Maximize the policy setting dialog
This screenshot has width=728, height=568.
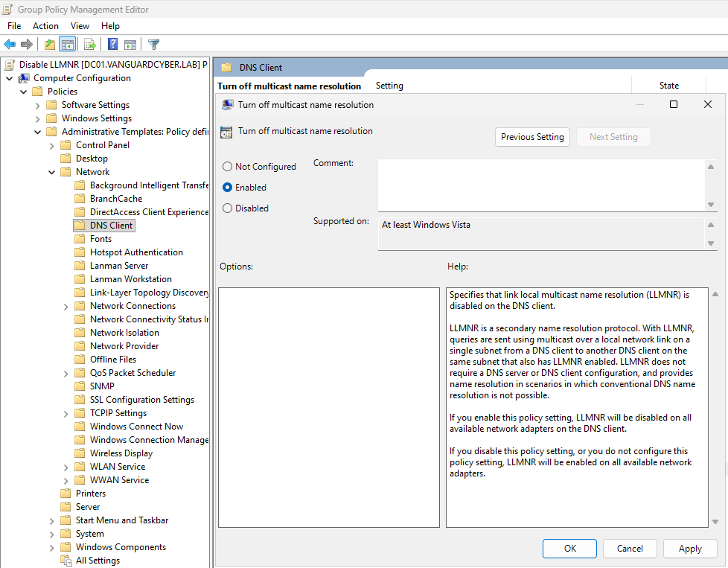pyautogui.click(x=674, y=104)
